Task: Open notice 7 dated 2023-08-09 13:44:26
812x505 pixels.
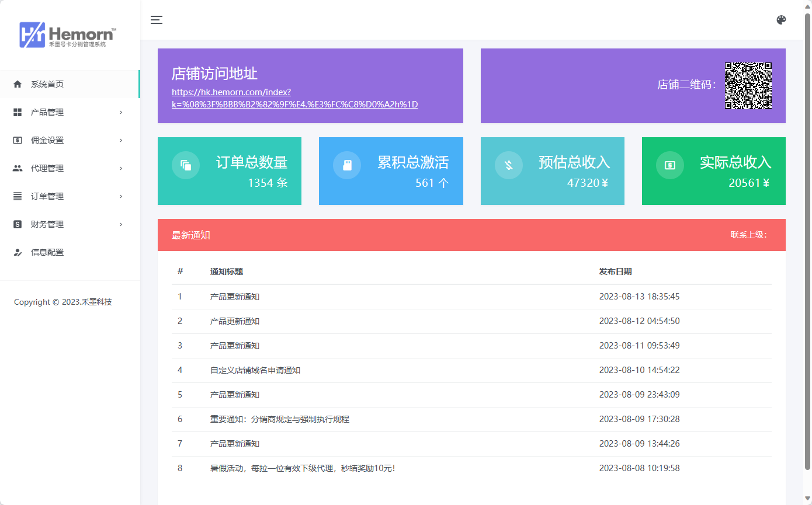Action: click(x=235, y=444)
